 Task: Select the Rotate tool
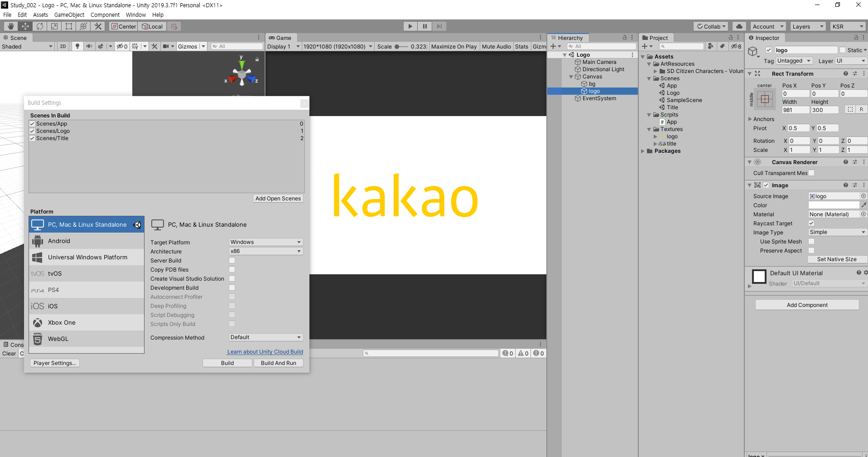coord(40,26)
